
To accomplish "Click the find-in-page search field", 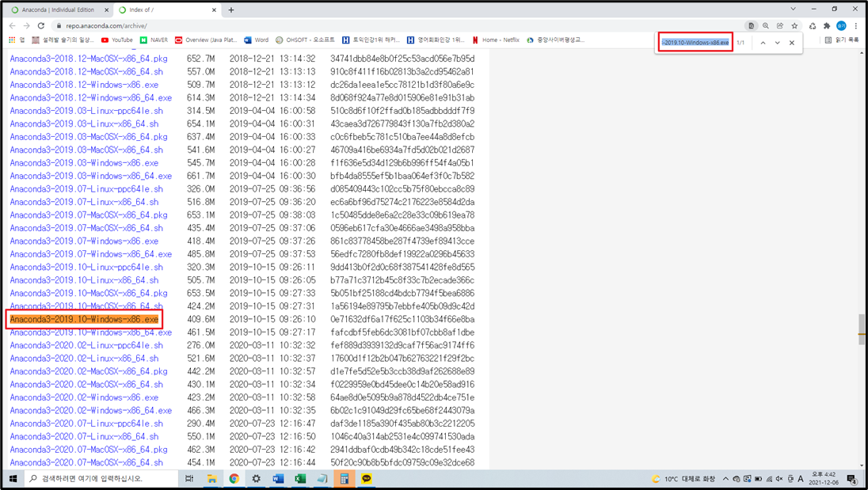I will 695,43.
